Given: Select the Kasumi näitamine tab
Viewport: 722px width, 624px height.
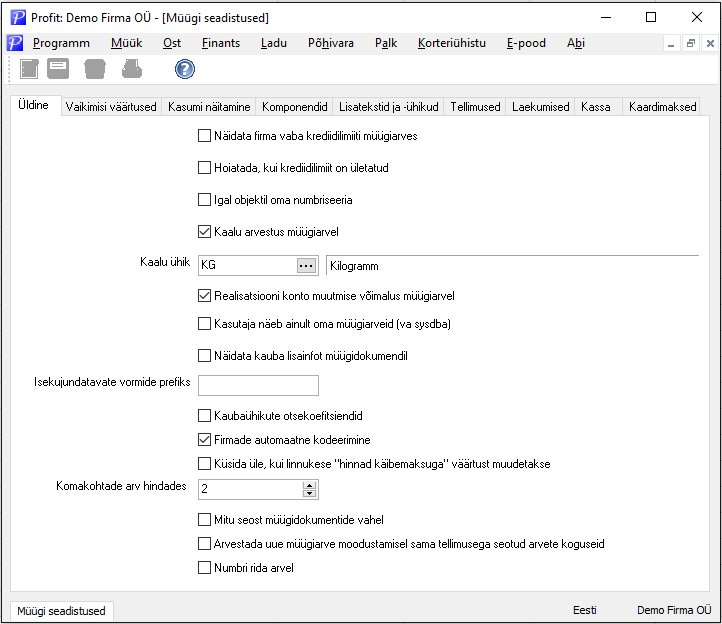Looking at the screenshot, I should [209, 107].
